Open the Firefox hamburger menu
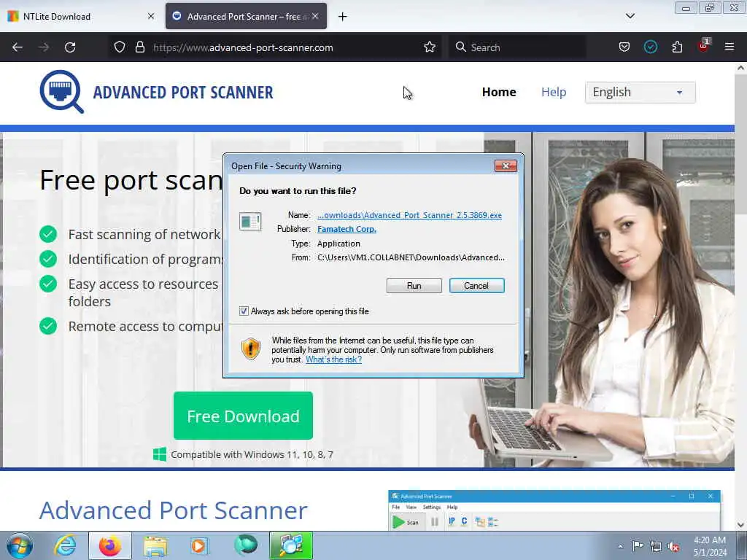747x560 pixels. pyautogui.click(x=729, y=47)
